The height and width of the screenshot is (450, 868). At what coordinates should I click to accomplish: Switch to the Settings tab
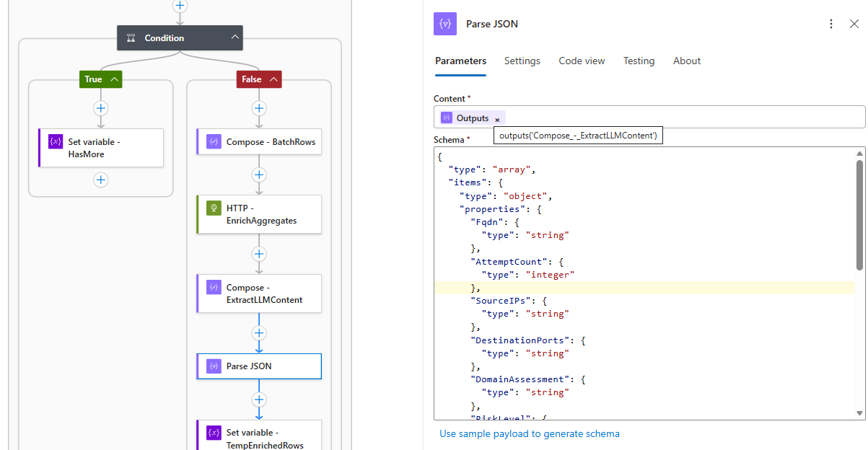point(522,61)
